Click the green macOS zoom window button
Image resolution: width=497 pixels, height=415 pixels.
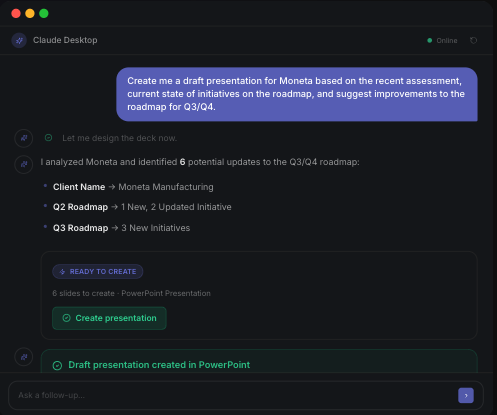[44, 13]
